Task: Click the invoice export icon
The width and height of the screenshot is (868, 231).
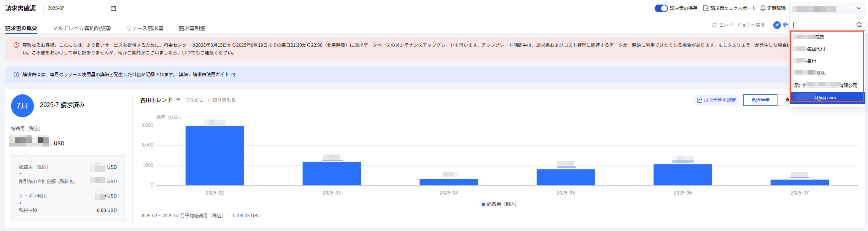Action: click(706, 8)
